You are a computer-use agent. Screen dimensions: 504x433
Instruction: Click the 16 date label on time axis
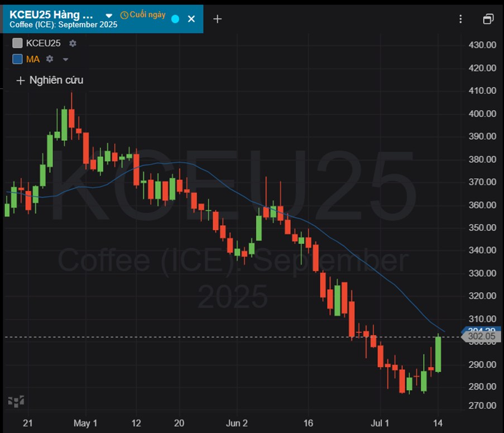click(x=308, y=423)
